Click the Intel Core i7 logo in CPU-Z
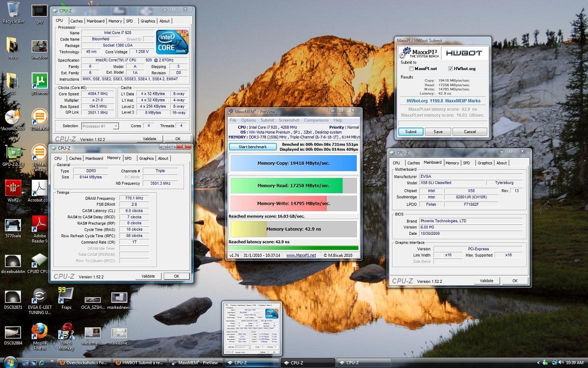 click(172, 42)
